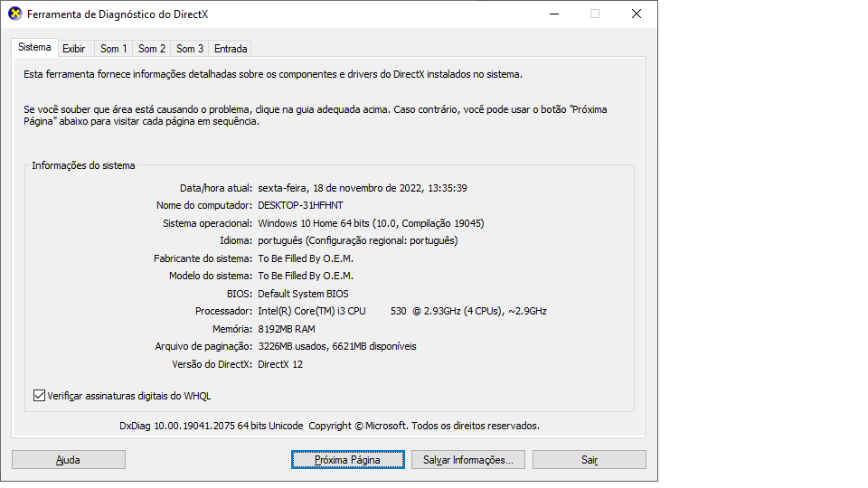Image resolution: width=868 pixels, height=488 pixels.
Task: Click the Sair button
Action: 589,460
